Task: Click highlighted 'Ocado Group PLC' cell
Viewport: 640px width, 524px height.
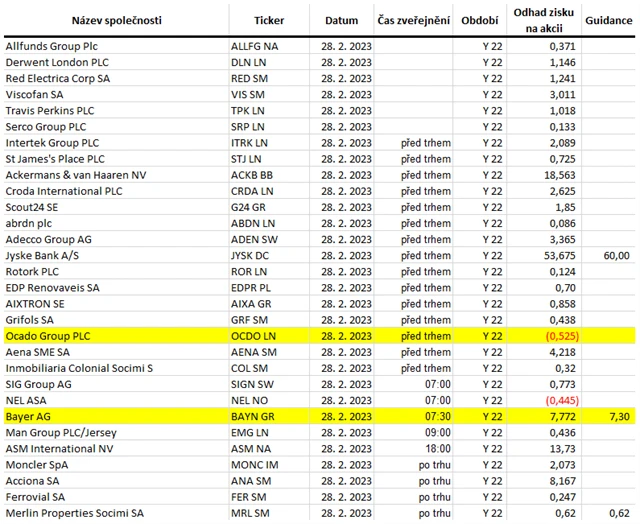Action: [x=48, y=336]
